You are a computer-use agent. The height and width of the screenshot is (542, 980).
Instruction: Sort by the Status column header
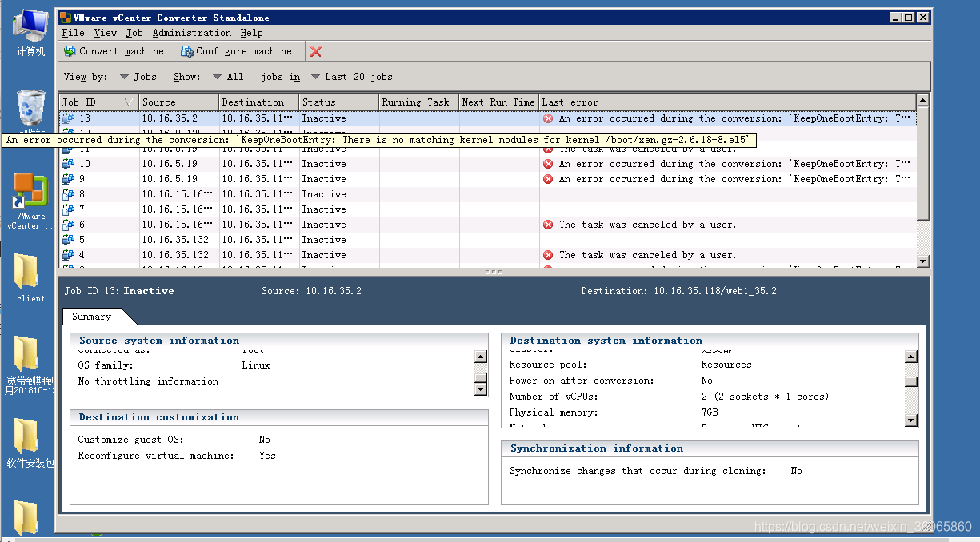pos(338,102)
